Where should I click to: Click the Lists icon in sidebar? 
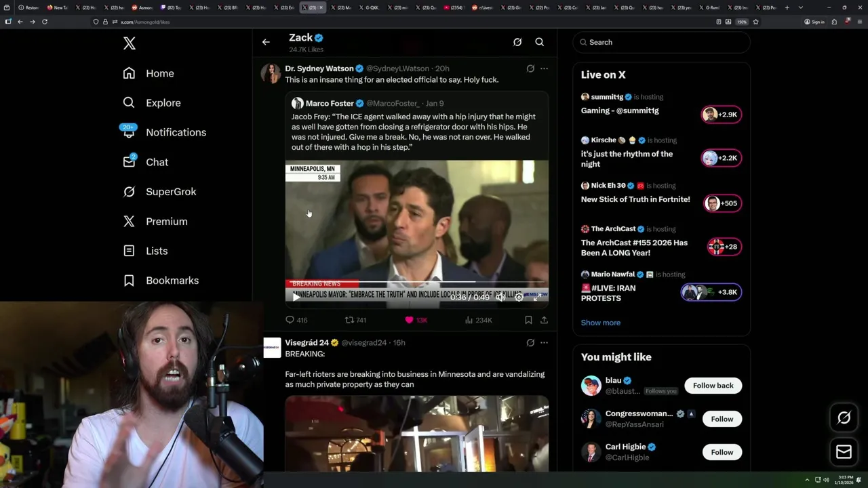pos(129,251)
